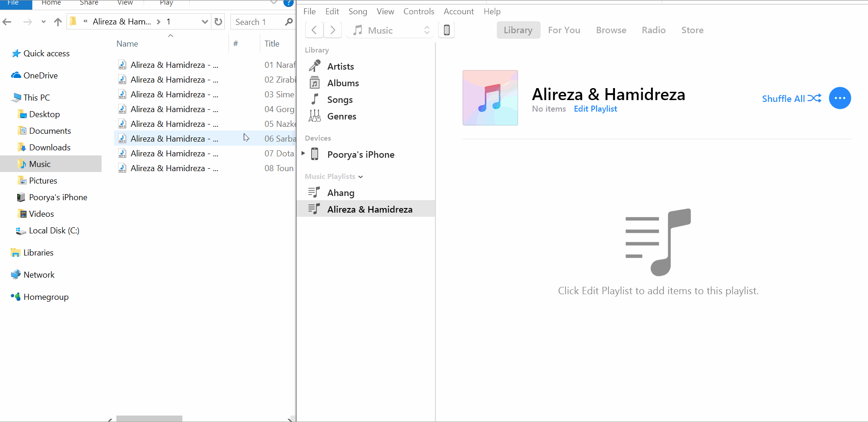Click the iTunes forward navigation arrow
Image resolution: width=868 pixels, height=422 pixels.
click(332, 30)
